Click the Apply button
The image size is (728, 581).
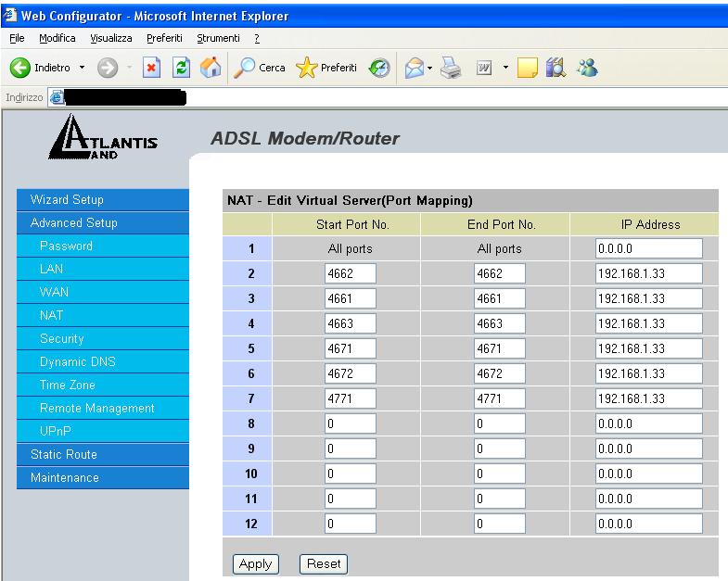pos(255,563)
